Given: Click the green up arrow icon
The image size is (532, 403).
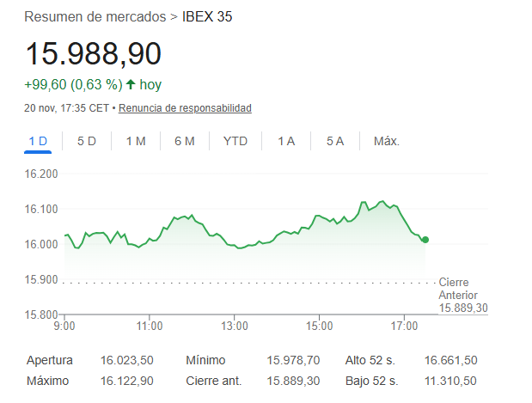Looking at the screenshot, I should [x=131, y=84].
